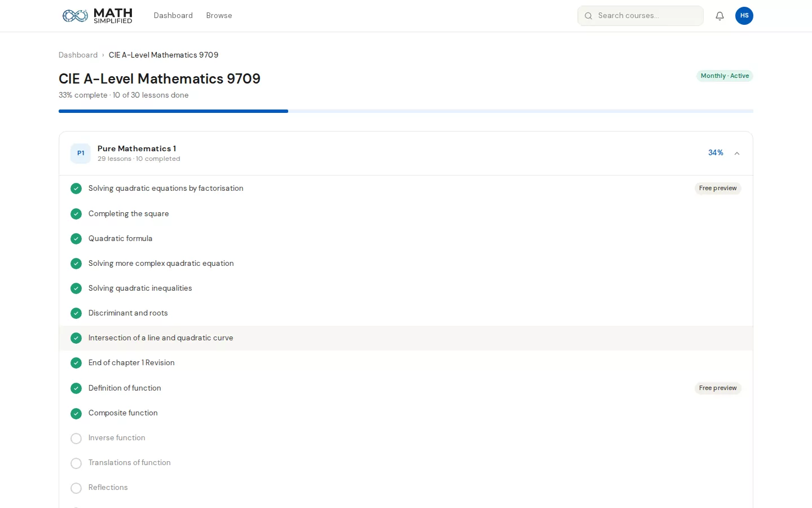Image resolution: width=812 pixels, height=508 pixels.
Task: Open the HS user avatar menu
Action: [x=744, y=16]
